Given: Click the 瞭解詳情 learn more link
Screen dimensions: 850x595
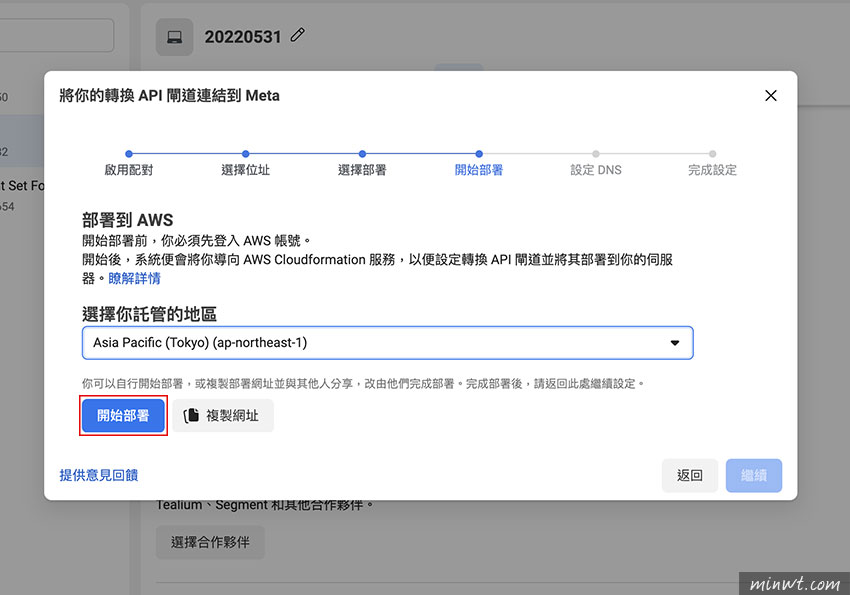Looking at the screenshot, I should tap(134, 279).
